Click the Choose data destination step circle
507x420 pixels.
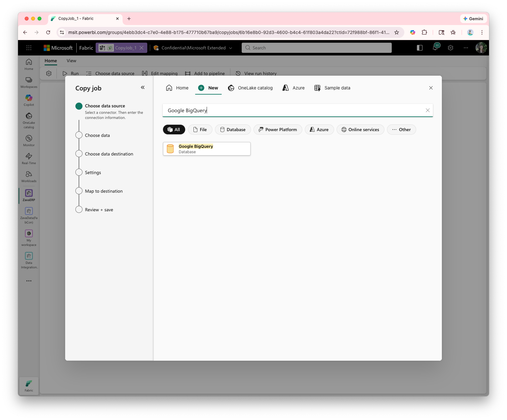pyautogui.click(x=79, y=154)
